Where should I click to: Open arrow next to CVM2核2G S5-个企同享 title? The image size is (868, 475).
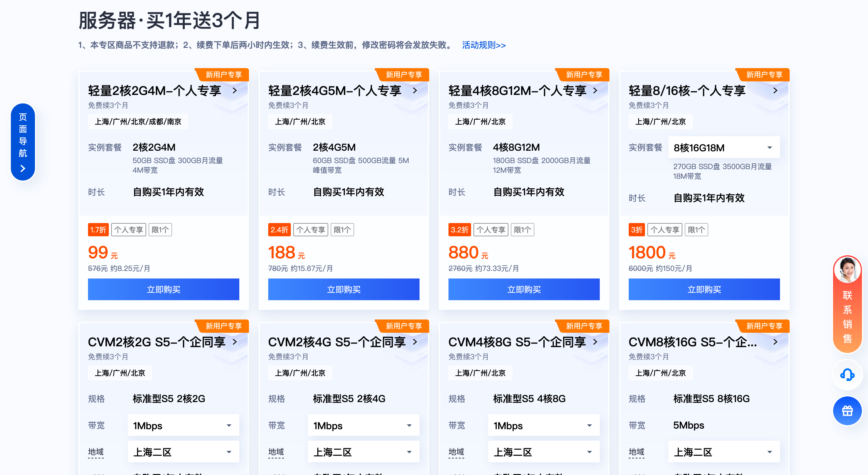tap(235, 342)
